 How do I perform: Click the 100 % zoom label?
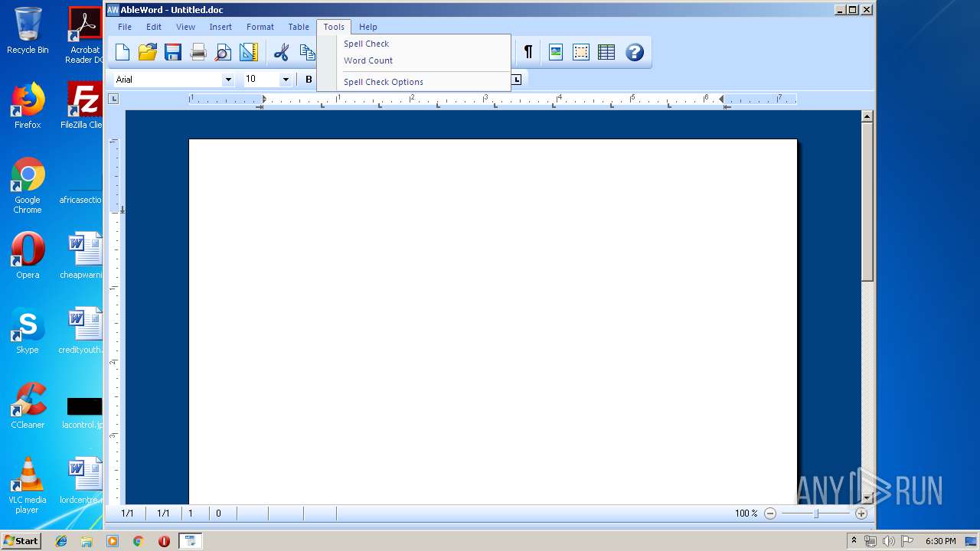coord(746,514)
